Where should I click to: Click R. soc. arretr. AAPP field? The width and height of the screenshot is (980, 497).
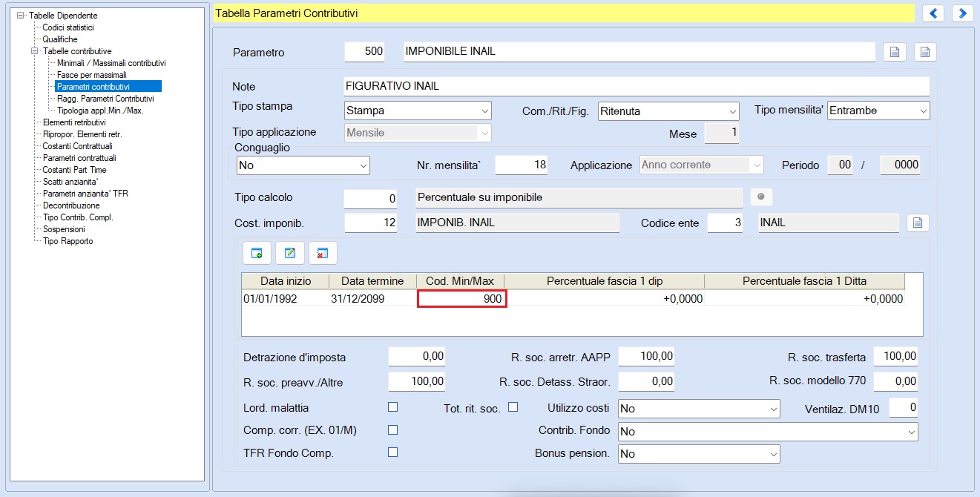(647, 357)
